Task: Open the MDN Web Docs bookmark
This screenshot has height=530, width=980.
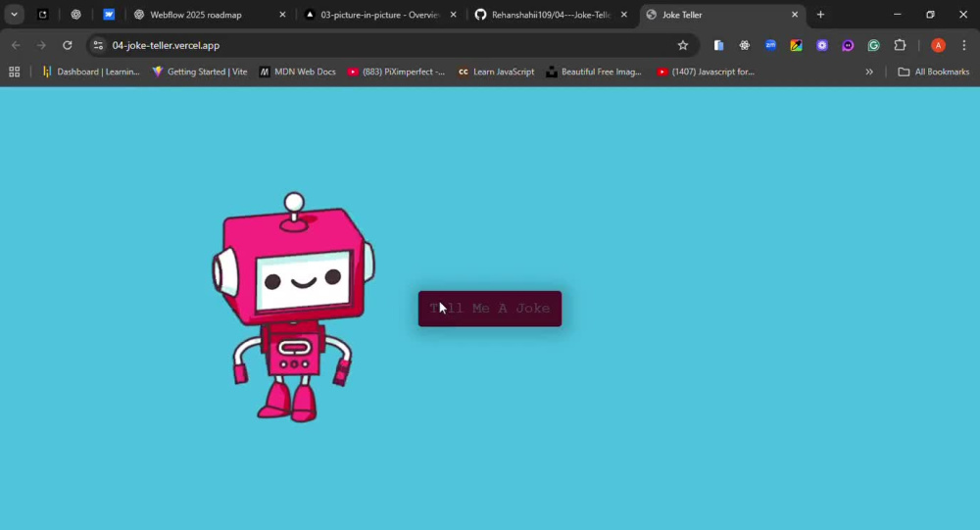Action: [298, 72]
